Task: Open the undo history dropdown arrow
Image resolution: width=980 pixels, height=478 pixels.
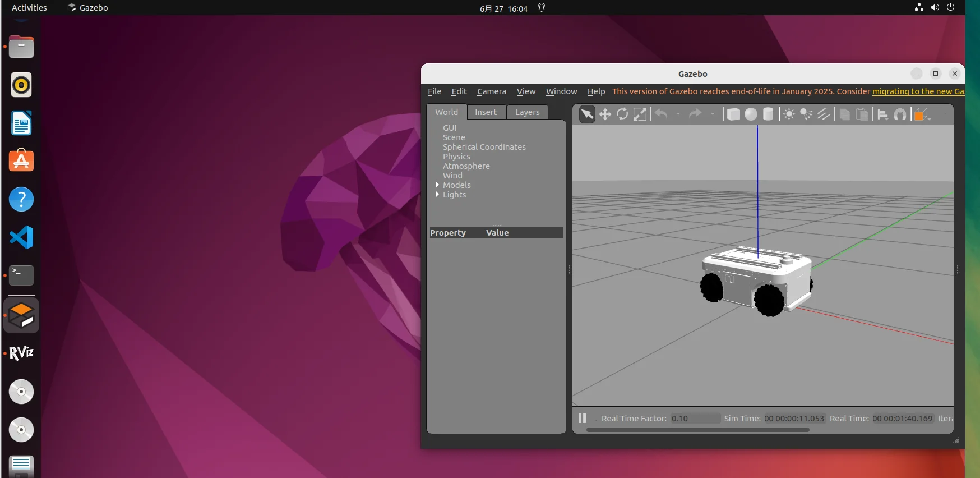Action: coord(678,114)
